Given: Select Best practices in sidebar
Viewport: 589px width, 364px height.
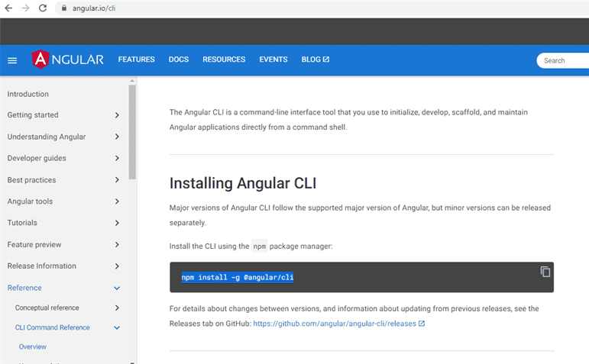Looking at the screenshot, I should click(31, 180).
